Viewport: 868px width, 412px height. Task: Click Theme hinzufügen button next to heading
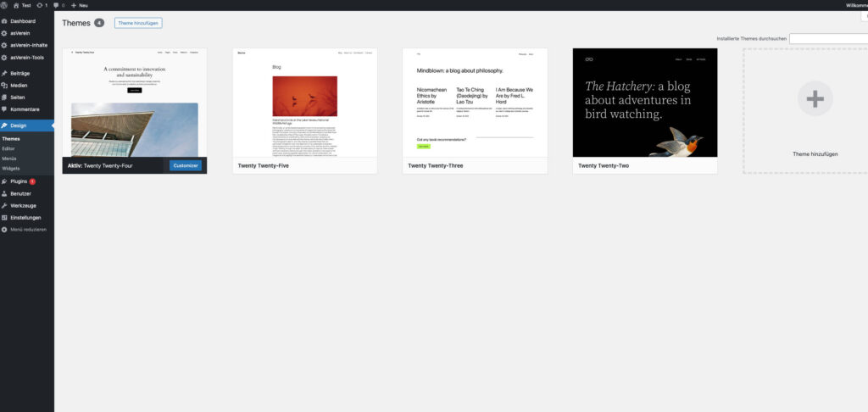[x=138, y=23]
